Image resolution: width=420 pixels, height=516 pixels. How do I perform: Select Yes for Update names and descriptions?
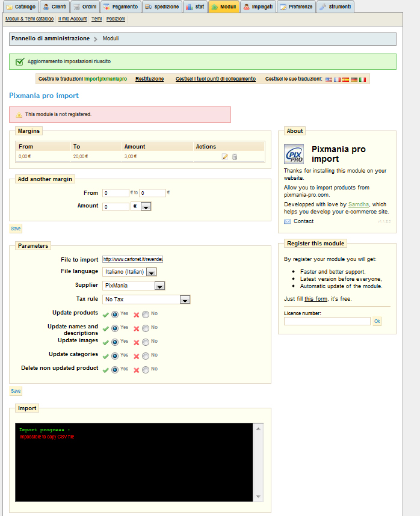tap(115, 328)
